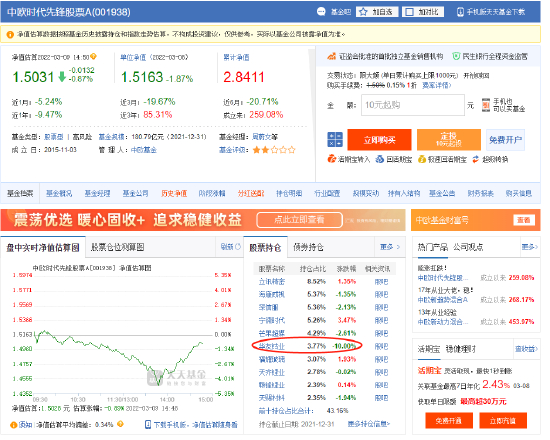Click the 立即购买 button

(379, 140)
